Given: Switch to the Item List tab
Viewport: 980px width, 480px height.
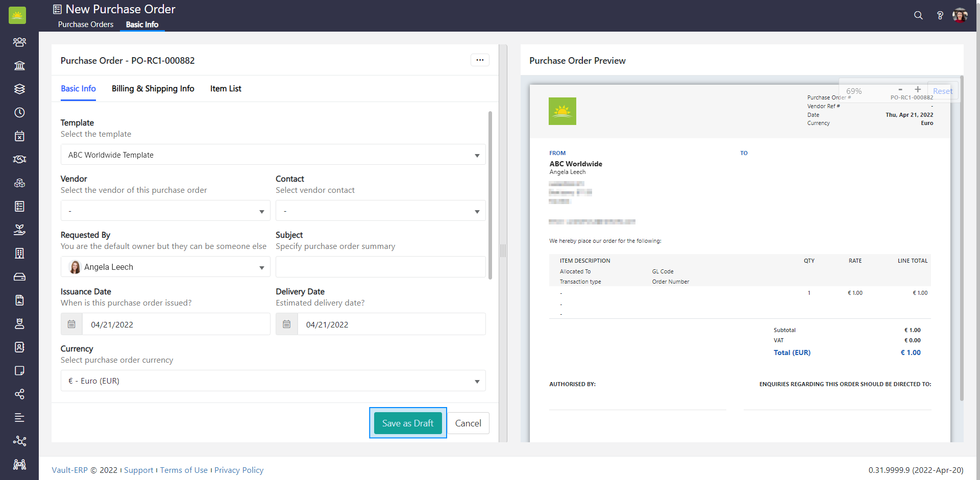Looking at the screenshot, I should [226, 89].
